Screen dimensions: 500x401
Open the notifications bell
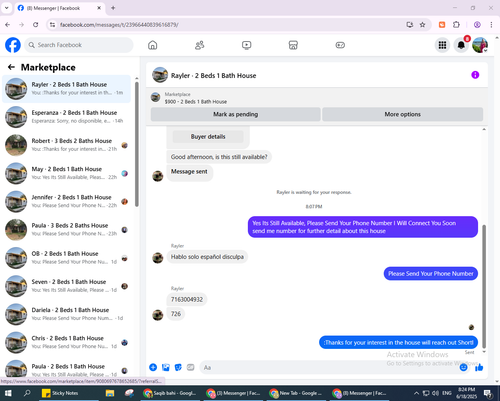461,45
